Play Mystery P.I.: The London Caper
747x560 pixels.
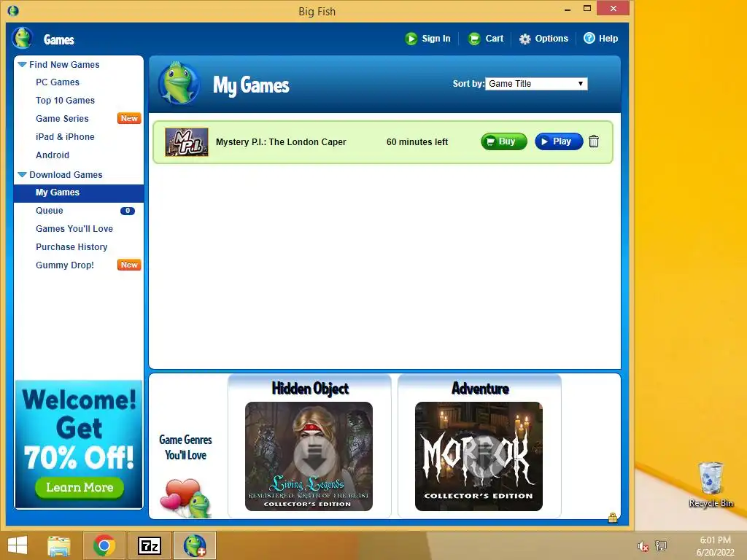559,141
